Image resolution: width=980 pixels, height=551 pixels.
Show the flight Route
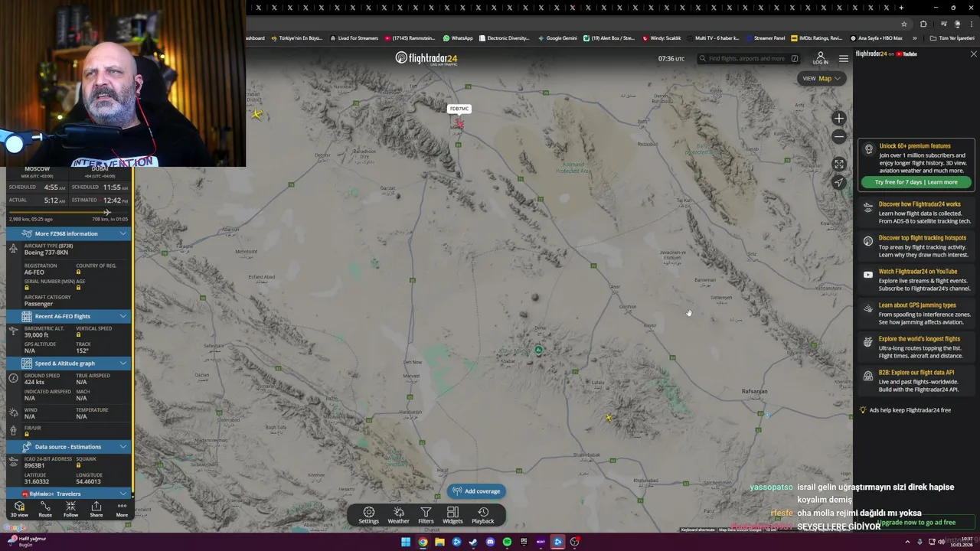[45, 510]
